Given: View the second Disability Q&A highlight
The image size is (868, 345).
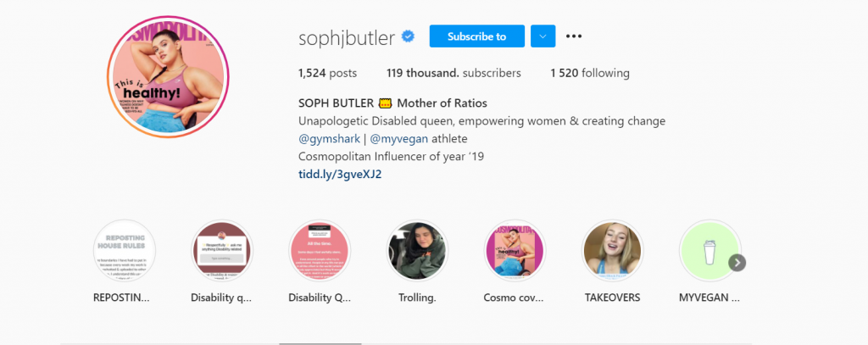Looking at the screenshot, I should (320, 252).
